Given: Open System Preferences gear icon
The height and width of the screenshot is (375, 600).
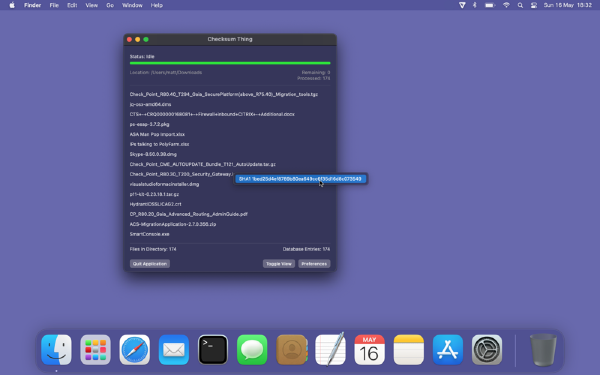Looking at the screenshot, I should pyautogui.click(x=487, y=350).
